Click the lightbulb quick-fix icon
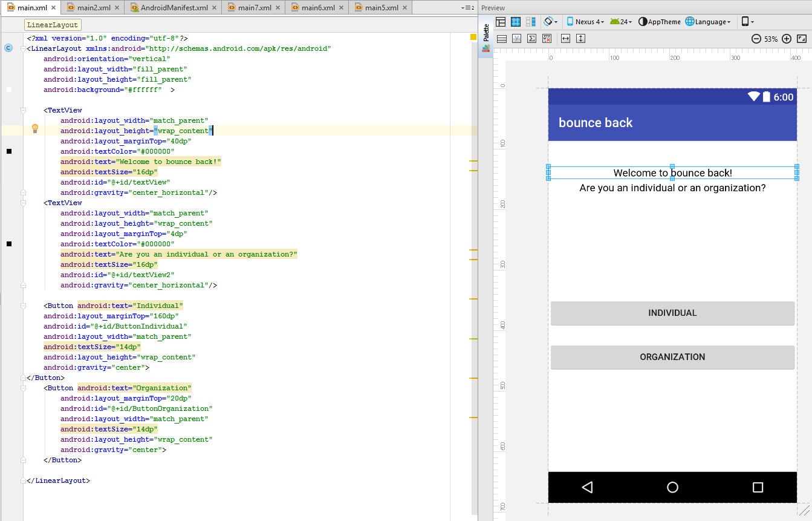Screen dimensions: 812x521 tap(35, 128)
